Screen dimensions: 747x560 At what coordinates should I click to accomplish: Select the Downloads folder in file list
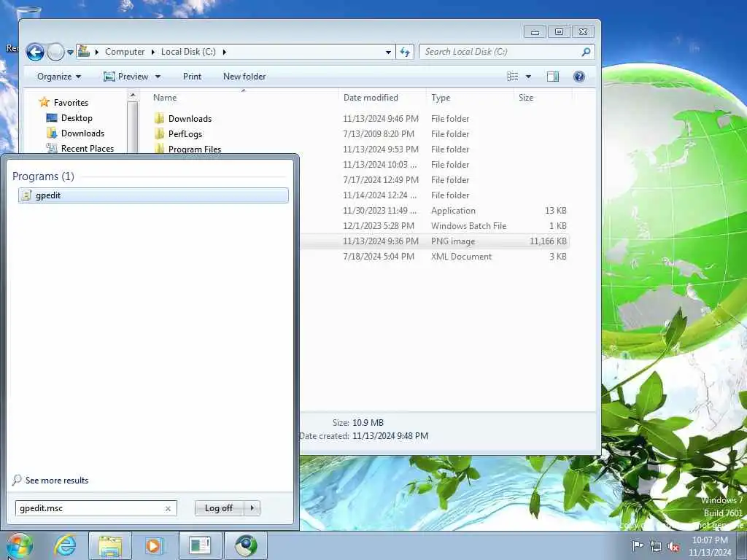point(190,119)
